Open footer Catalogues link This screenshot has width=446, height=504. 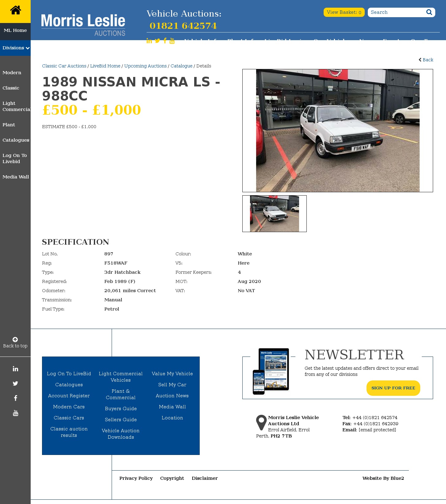69,385
